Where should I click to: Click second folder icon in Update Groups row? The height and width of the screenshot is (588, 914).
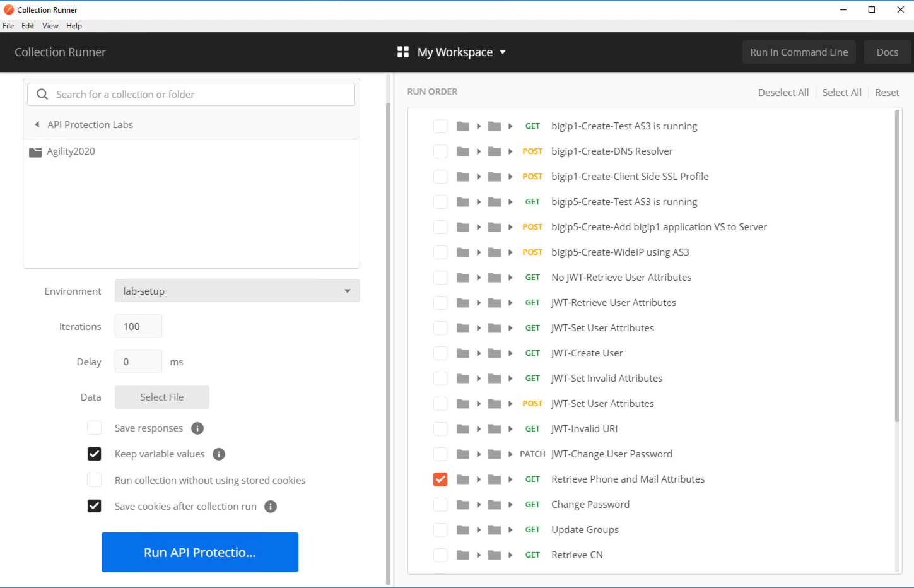[495, 530]
